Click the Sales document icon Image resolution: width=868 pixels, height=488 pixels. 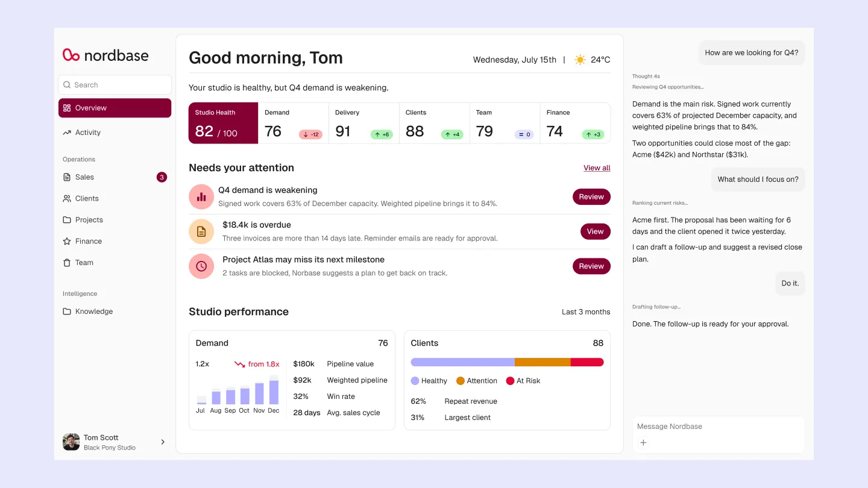coord(67,177)
